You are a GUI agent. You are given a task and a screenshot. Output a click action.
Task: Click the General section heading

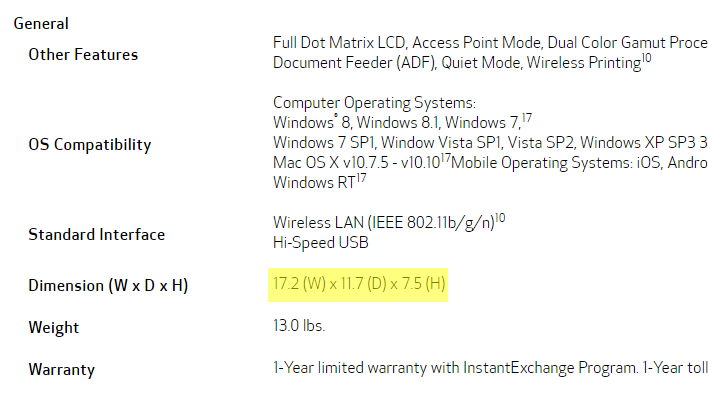(41, 23)
